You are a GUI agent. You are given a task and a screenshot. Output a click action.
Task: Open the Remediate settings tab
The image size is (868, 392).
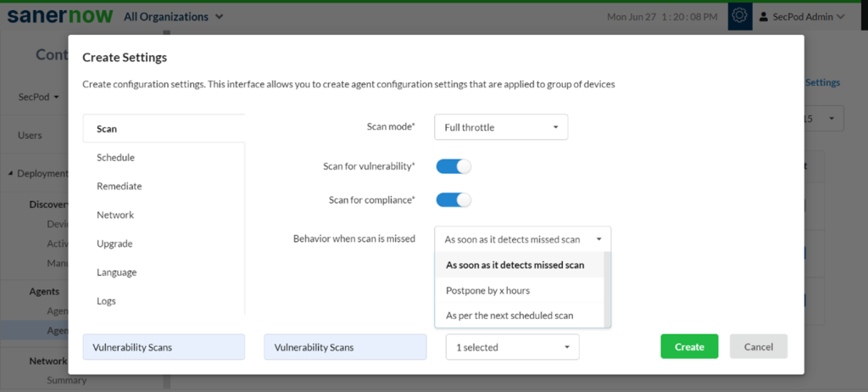coord(119,186)
